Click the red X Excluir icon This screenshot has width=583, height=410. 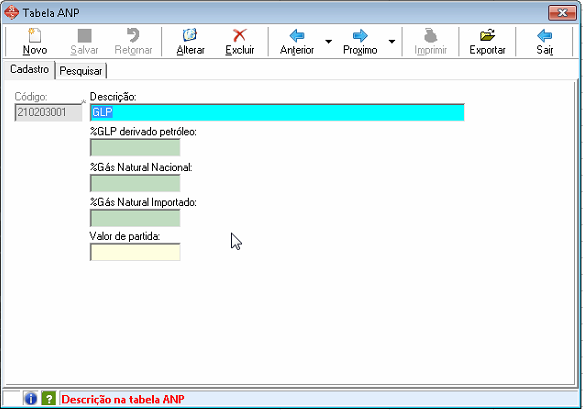coord(239,35)
